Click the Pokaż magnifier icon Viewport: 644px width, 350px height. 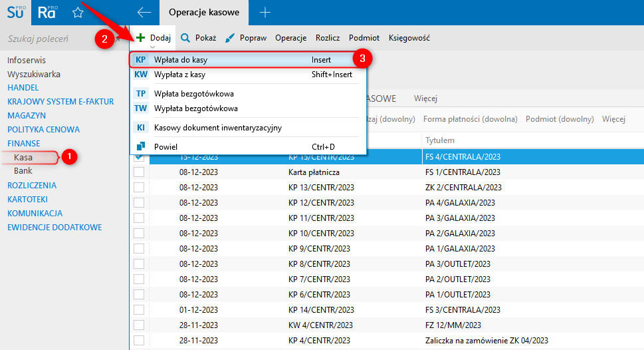point(185,39)
